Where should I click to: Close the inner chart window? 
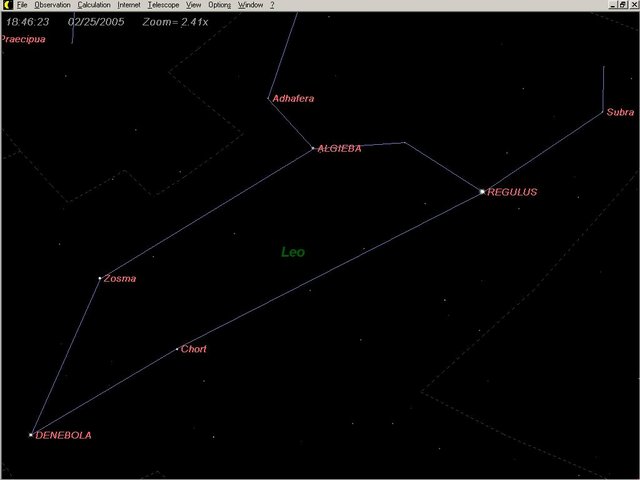634,5
